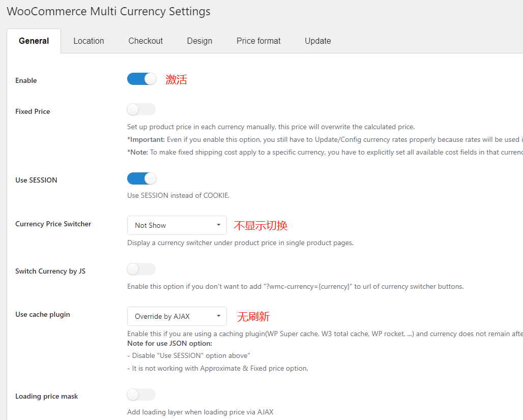Screen dimensions: 523x420
Task: Click the Switch Currency by JS label
Action: click(50, 272)
